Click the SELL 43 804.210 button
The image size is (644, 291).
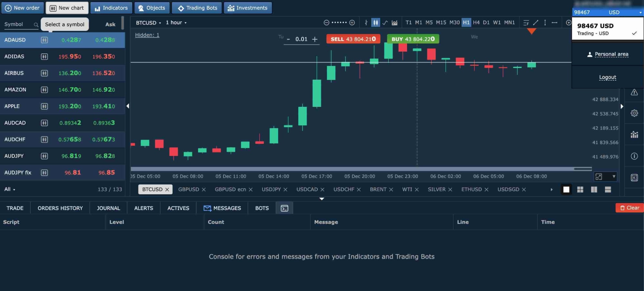(x=353, y=39)
